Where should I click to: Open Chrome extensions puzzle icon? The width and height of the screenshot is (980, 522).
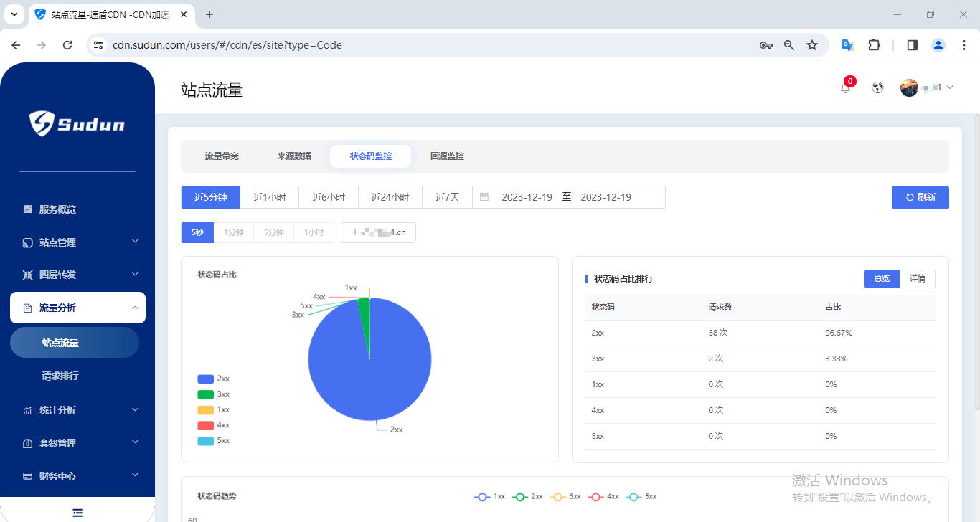tap(874, 45)
